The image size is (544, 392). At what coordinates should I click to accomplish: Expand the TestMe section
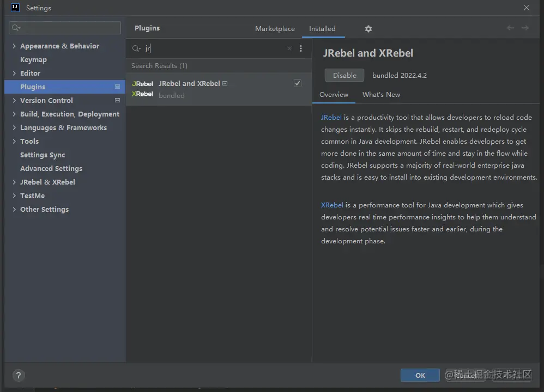pos(14,195)
